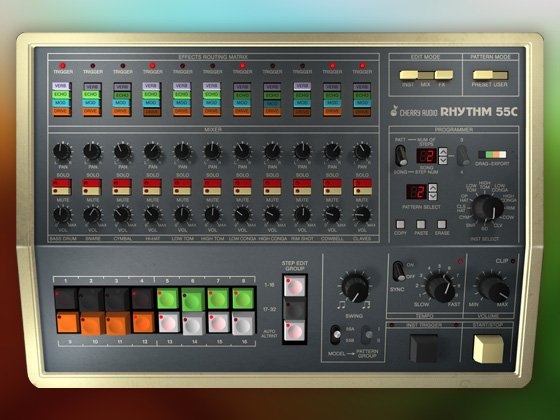Solo the Bass Drum channel
The image size is (560, 420).
coord(61,183)
